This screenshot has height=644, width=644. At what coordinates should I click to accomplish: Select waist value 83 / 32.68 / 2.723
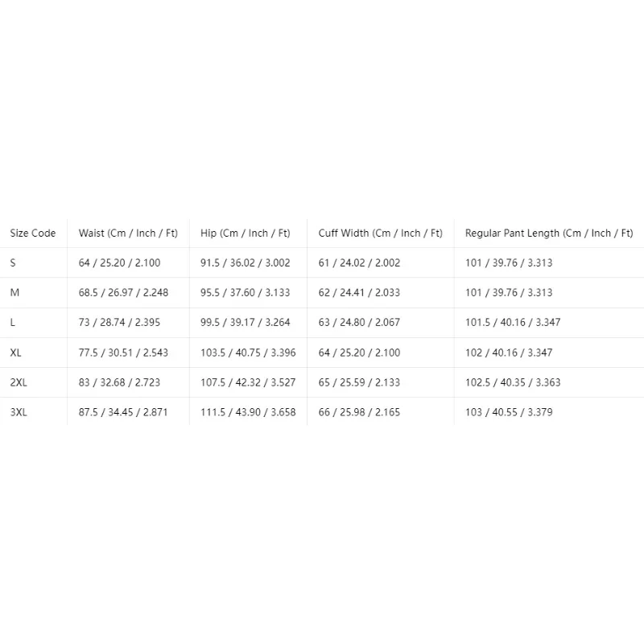(x=119, y=382)
